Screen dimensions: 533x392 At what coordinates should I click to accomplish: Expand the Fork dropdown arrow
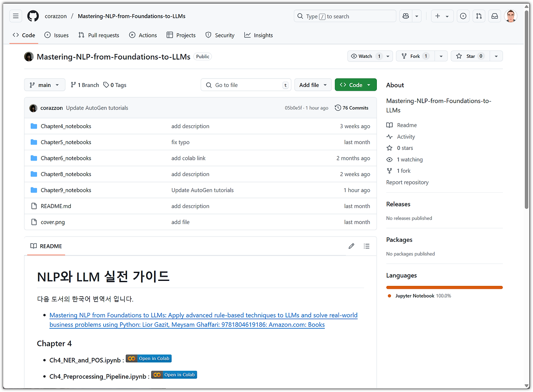coord(441,56)
